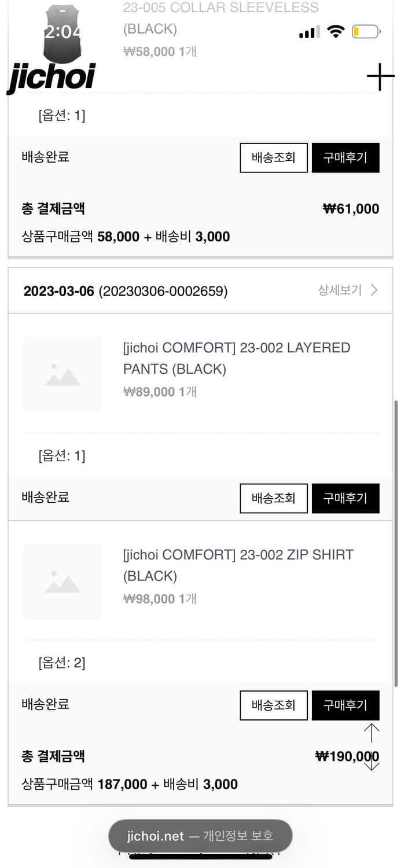The width and height of the screenshot is (401, 868).
Task: Open 구매후기 for LAYERED PANTS
Action: coord(345,498)
